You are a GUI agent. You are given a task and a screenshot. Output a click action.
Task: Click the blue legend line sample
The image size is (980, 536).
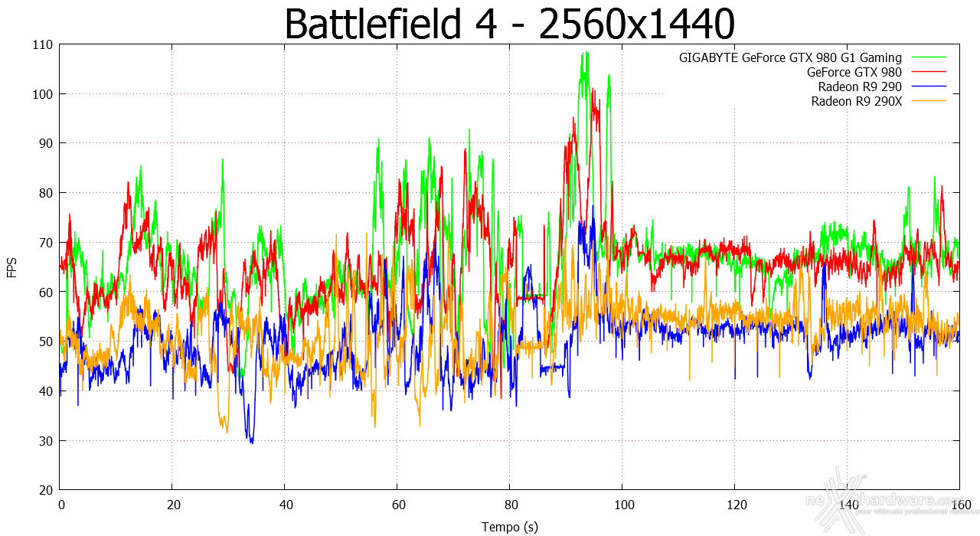point(928,87)
